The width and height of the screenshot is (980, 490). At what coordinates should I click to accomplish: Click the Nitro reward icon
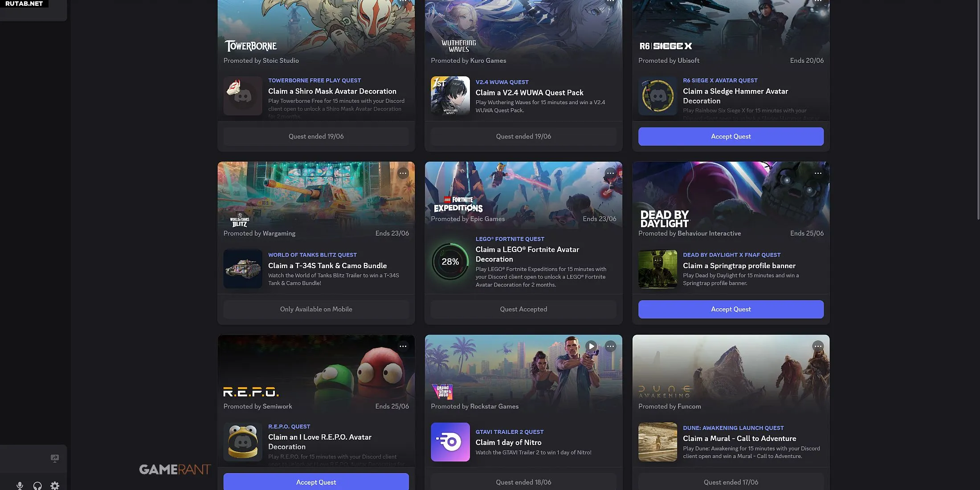click(450, 442)
